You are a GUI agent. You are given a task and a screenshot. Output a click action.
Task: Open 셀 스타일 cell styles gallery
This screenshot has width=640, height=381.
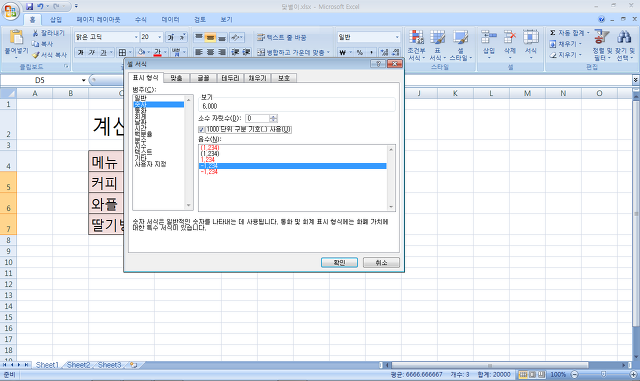click(x=460, y=45)
